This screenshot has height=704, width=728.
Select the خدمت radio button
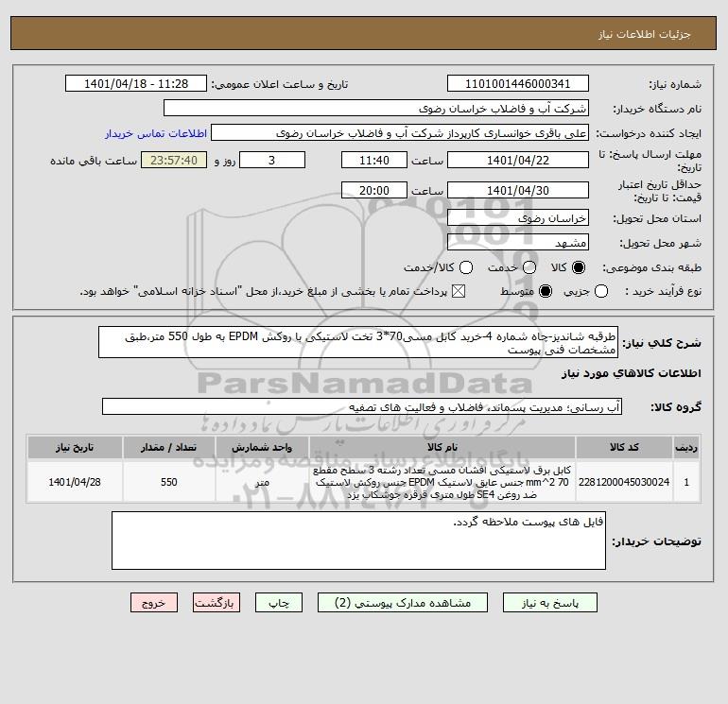[529, 267]
